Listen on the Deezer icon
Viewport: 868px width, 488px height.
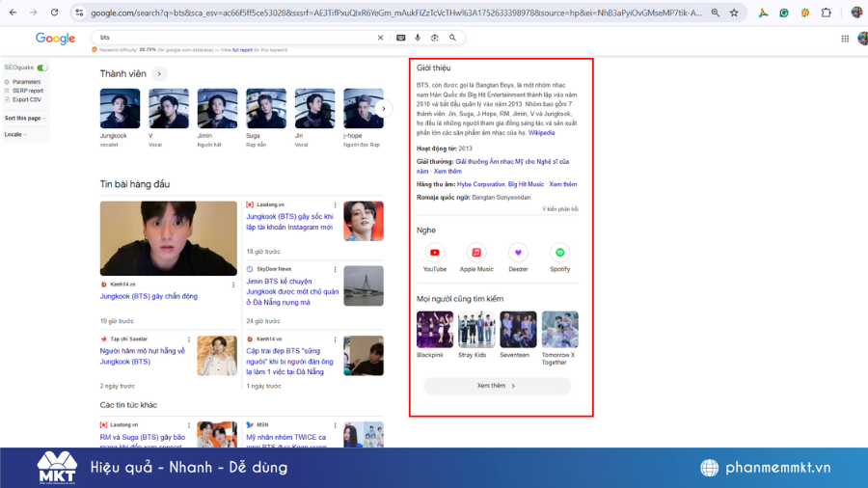[518, 253]
